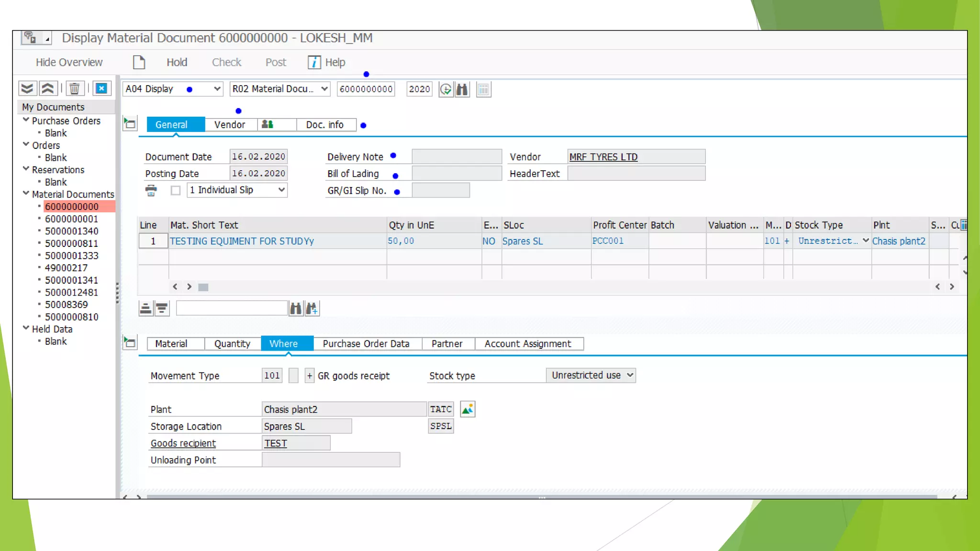Viewport: 980px width, 551px height.
Task: Click the Help info icon in the toolbar
Action: (x=314, y=62)
